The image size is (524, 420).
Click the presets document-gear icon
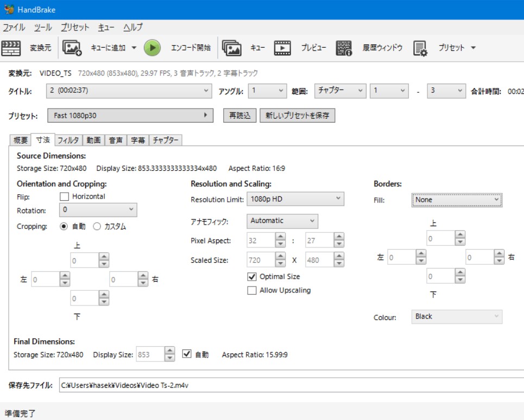tap(420, 48)
